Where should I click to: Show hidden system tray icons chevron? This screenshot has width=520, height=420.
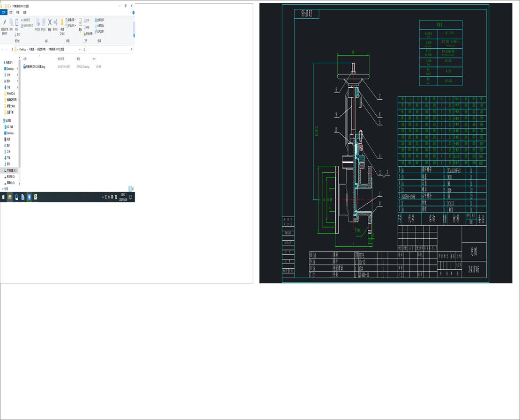103,197
